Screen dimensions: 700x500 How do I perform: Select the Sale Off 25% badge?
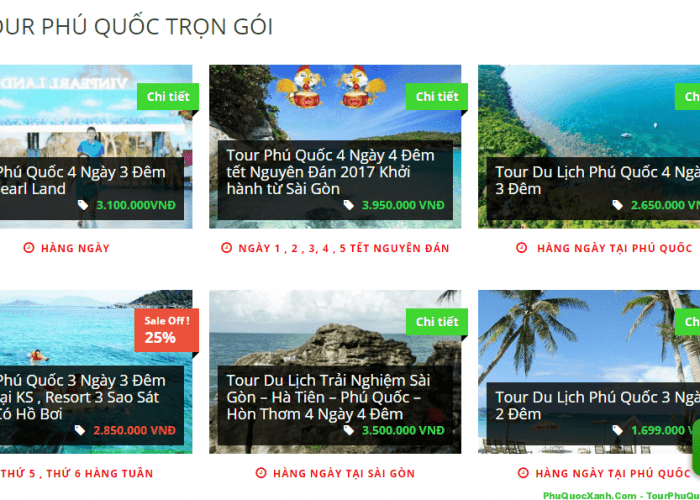click(167, 330)
